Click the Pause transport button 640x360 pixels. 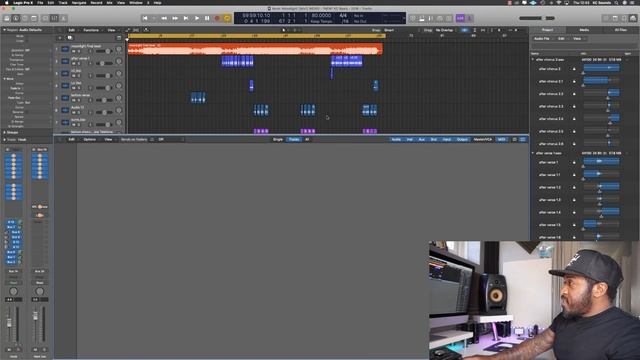coord(207,18)
